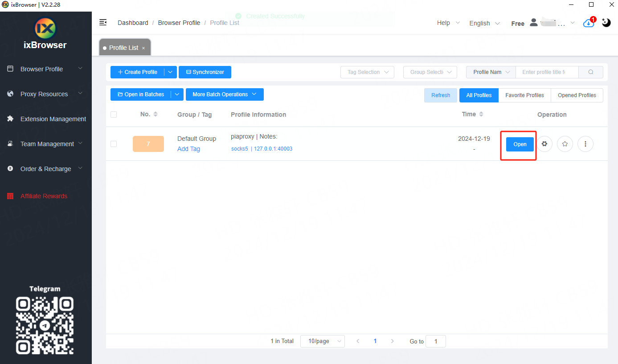Sort profiles by Time column arrows
This screenshot has height=364, width=618.
pos(481,115)
